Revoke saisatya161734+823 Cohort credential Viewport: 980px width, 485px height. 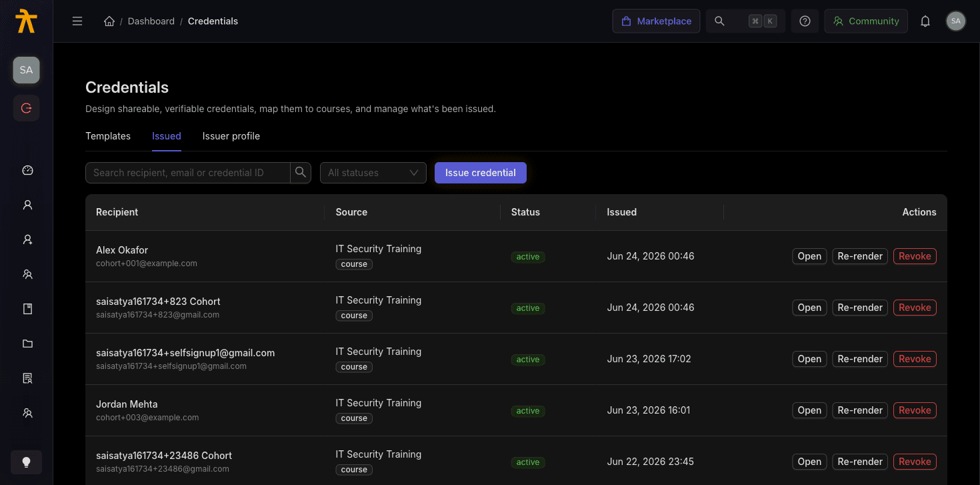(915, 308)
